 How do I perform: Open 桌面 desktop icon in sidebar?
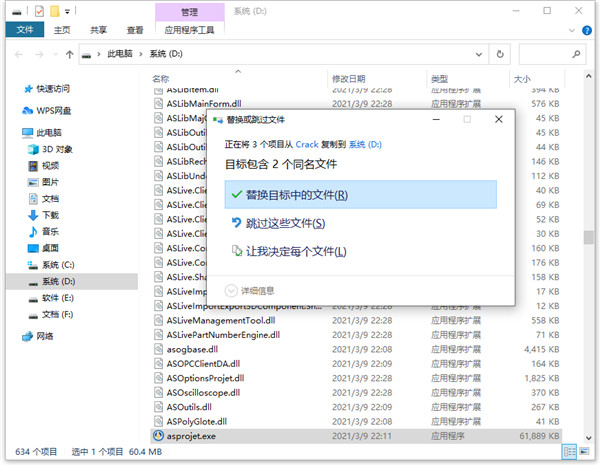point(33,248)
